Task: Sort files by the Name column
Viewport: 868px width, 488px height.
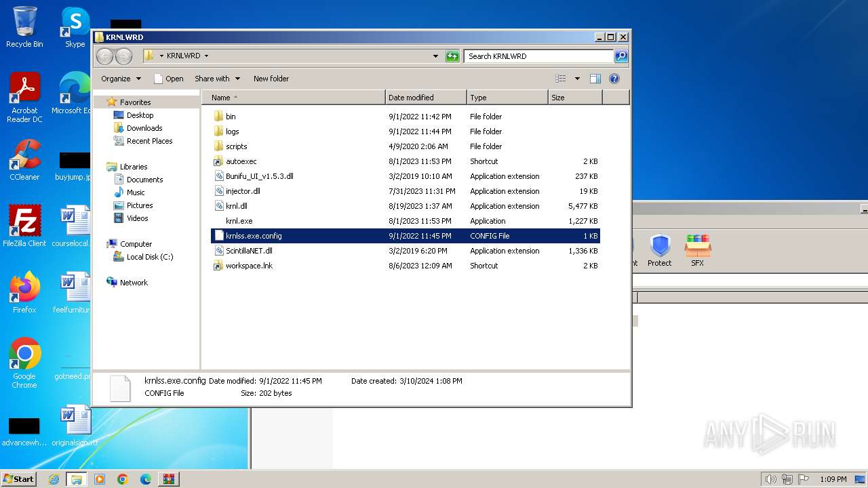Action: pos(294,98)
